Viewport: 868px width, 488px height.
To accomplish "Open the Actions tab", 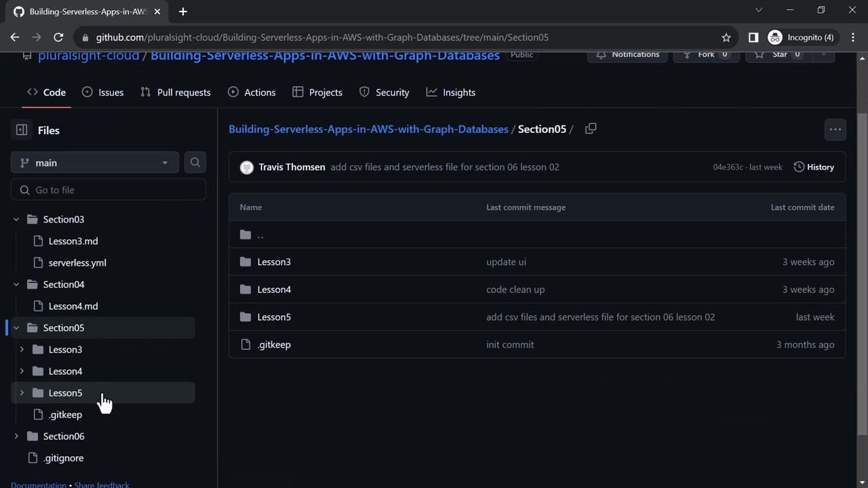I will [252, 92].
